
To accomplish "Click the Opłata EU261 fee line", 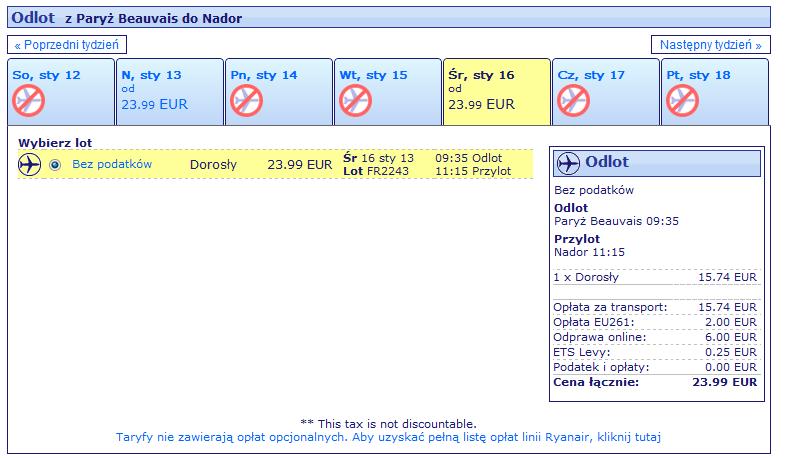I will pos(655,322).
